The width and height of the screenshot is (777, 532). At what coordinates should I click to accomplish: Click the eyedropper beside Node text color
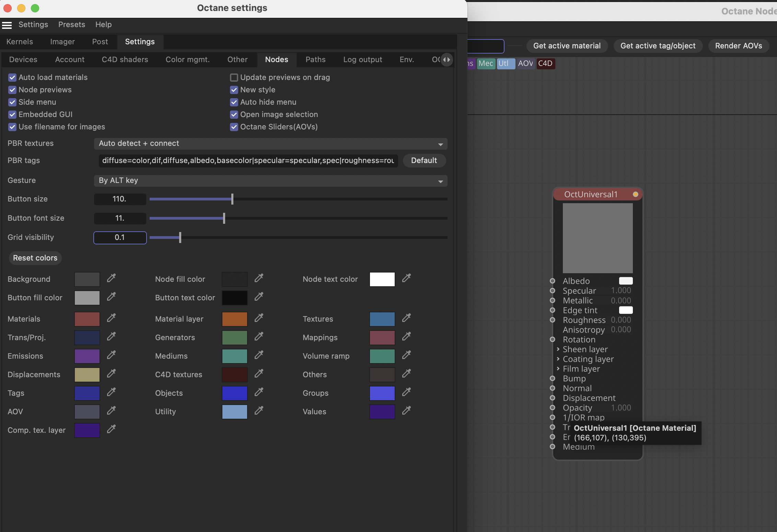(x=406, y=278)
